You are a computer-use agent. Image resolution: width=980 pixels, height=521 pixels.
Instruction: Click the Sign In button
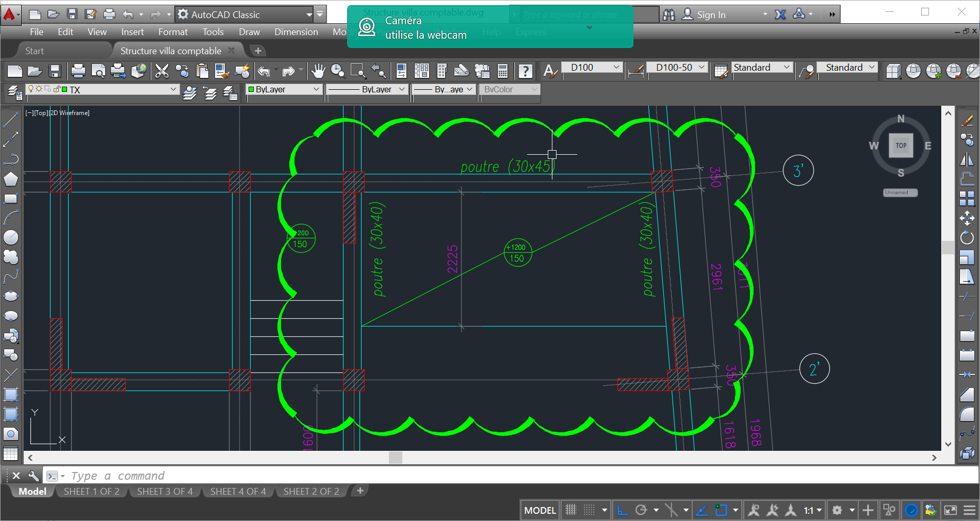[704, 15]
